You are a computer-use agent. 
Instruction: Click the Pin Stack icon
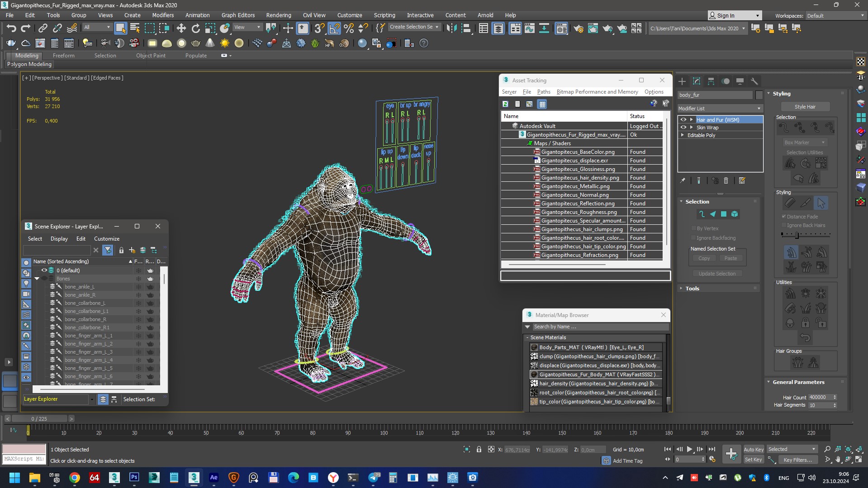[x=683, y=180]
